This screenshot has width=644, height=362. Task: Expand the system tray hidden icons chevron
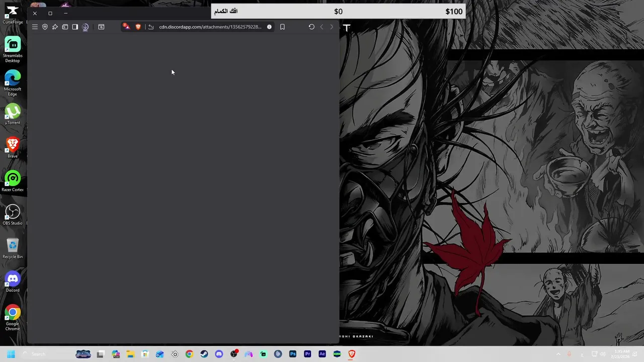coord(558,354)
